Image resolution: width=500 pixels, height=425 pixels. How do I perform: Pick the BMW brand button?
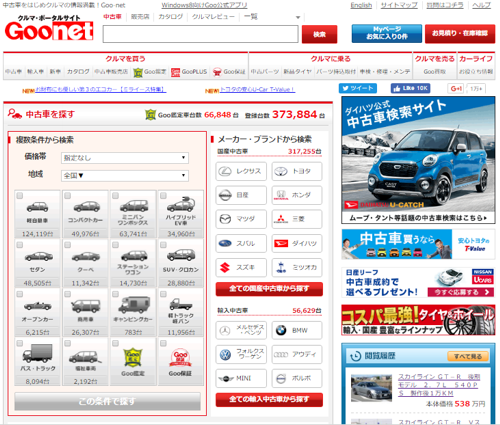point(297,330)
